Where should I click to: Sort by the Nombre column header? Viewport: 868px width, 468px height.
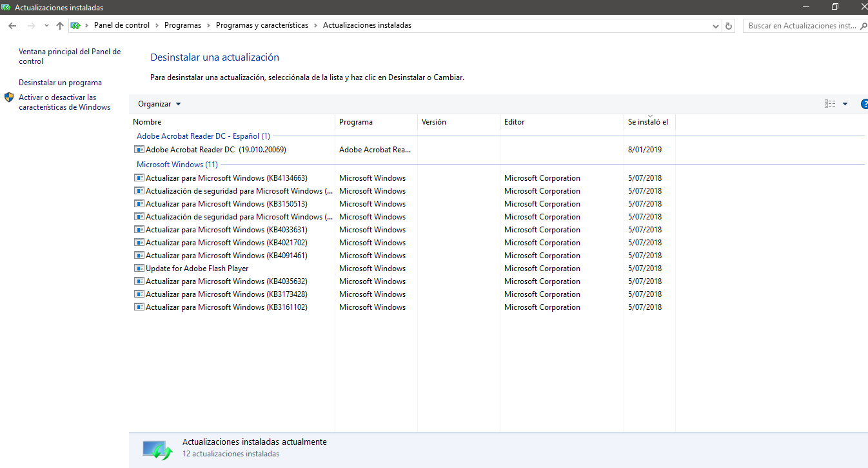click(x=233, y=122)
